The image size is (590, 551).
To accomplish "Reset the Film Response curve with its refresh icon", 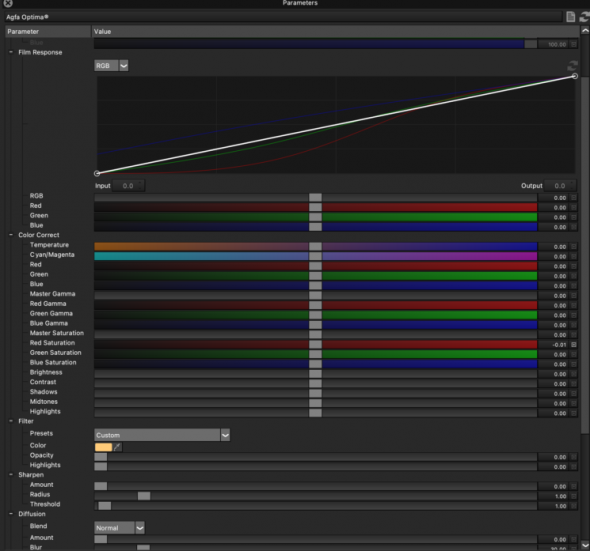I will tap(572, 66).
